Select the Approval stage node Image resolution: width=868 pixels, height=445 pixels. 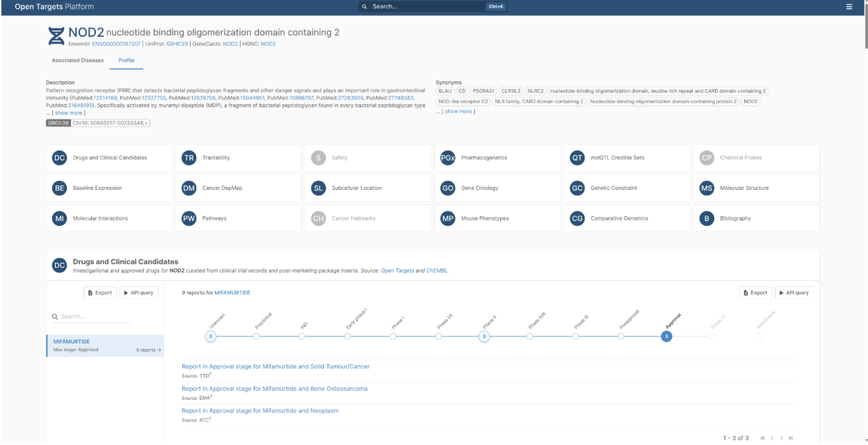[666, 337]
